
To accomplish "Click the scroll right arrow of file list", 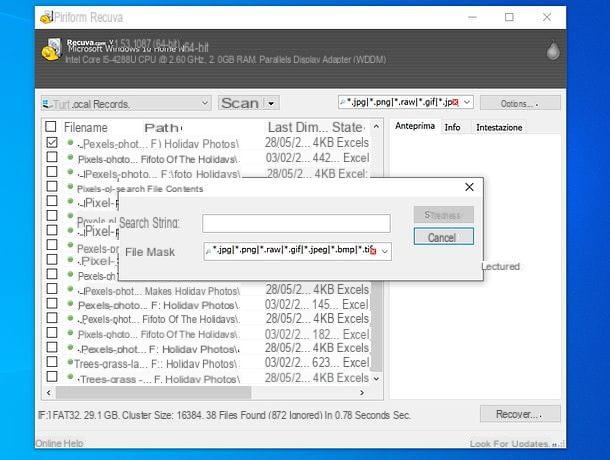I will (362, 393).
